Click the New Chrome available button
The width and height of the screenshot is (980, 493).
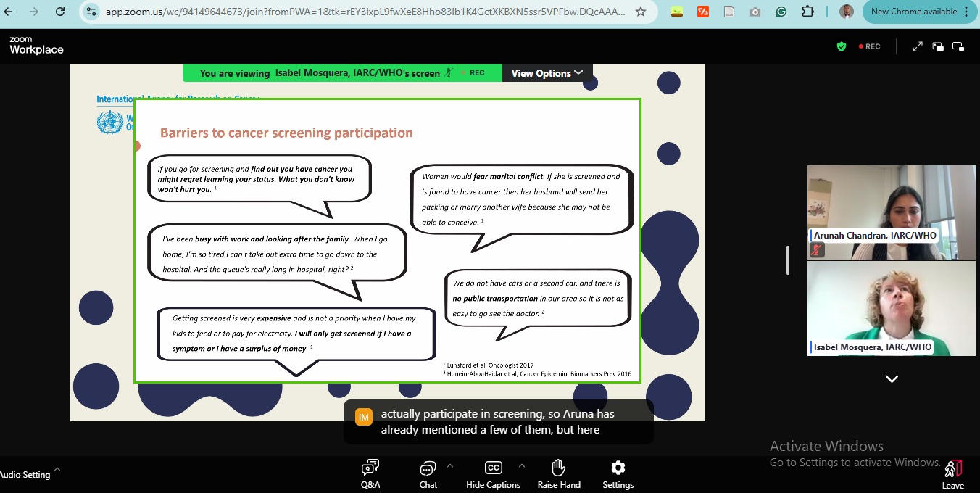click(913, 12)
